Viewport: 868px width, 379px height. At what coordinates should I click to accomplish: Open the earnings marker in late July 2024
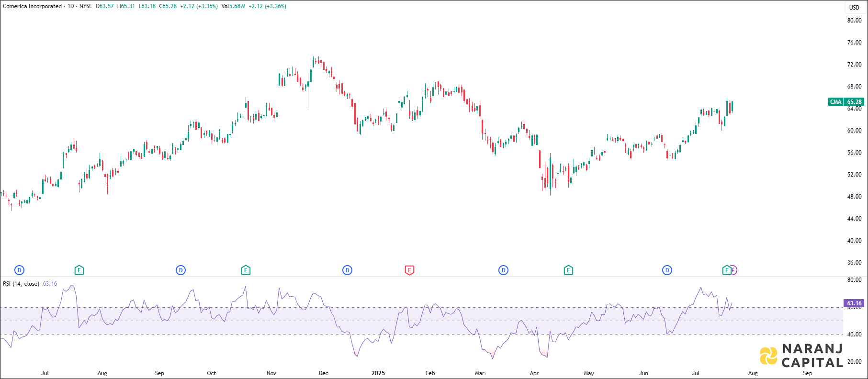coord(79,270)
